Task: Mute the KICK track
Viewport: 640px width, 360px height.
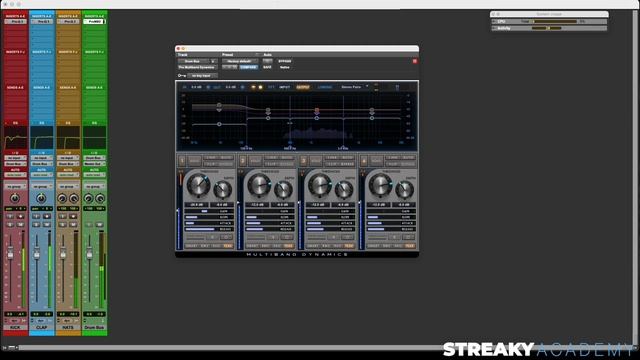Action: tap(20, 225)
